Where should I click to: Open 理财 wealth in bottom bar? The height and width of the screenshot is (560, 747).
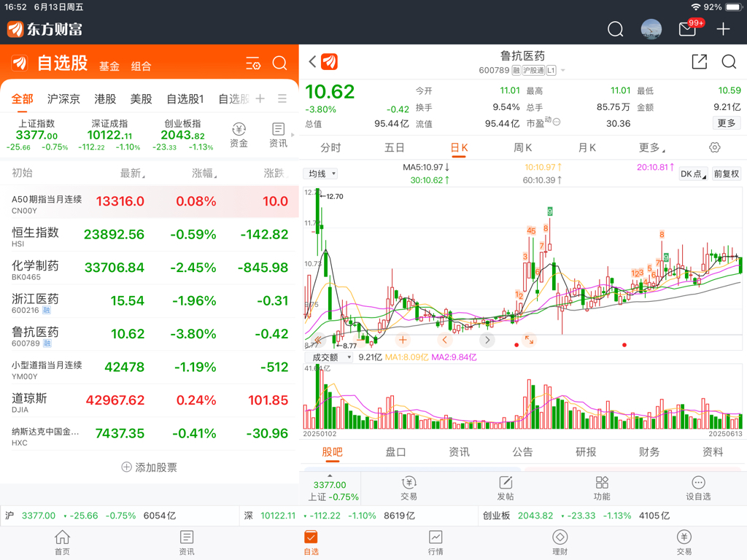pyautogui.click(x=560, y=542)
